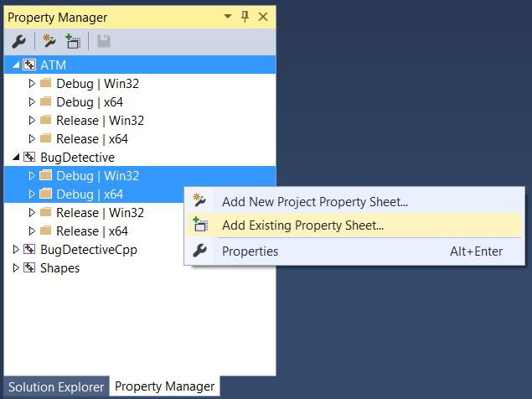Click the disabled Save floppy icon

(104, 41)
